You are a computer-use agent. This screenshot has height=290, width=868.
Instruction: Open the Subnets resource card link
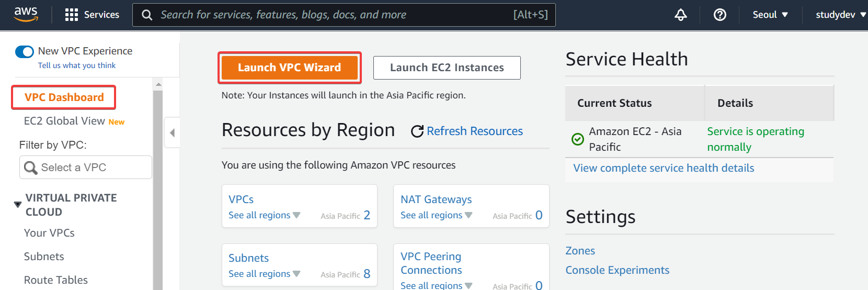pos(248,258)
